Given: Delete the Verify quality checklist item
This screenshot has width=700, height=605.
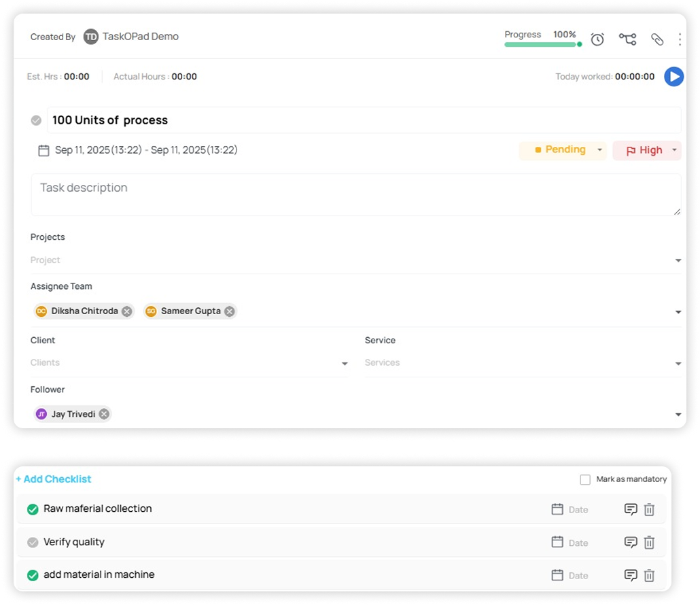Looking at the screenshot, I should point(649,542).
